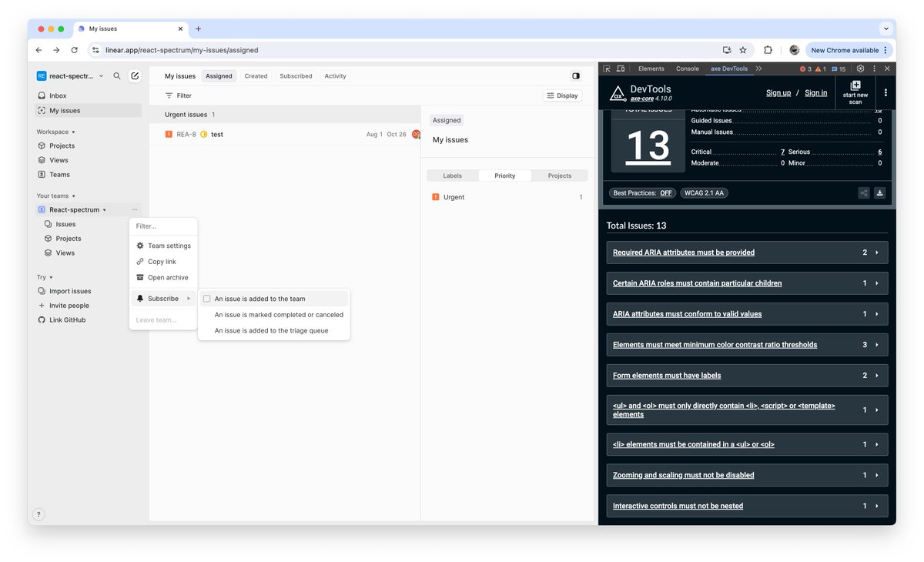Check "An issue is added to the team"

click(x=206, y=298)
